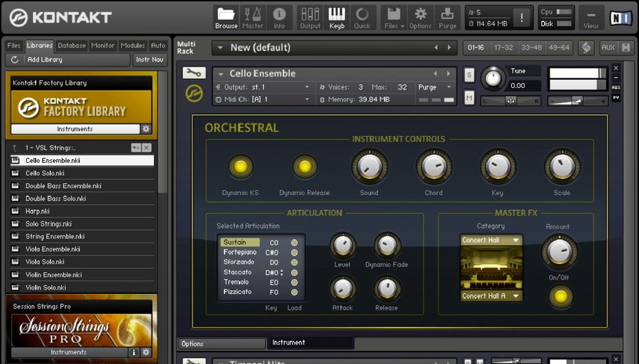Click the Info toolbar icon
Image resolution: width=639 pixels, height=364 pixels.
tap(279, 19)
